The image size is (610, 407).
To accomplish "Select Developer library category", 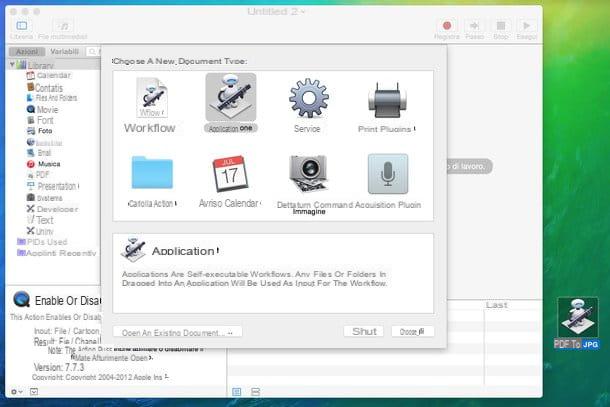I will tap(52, 209).
